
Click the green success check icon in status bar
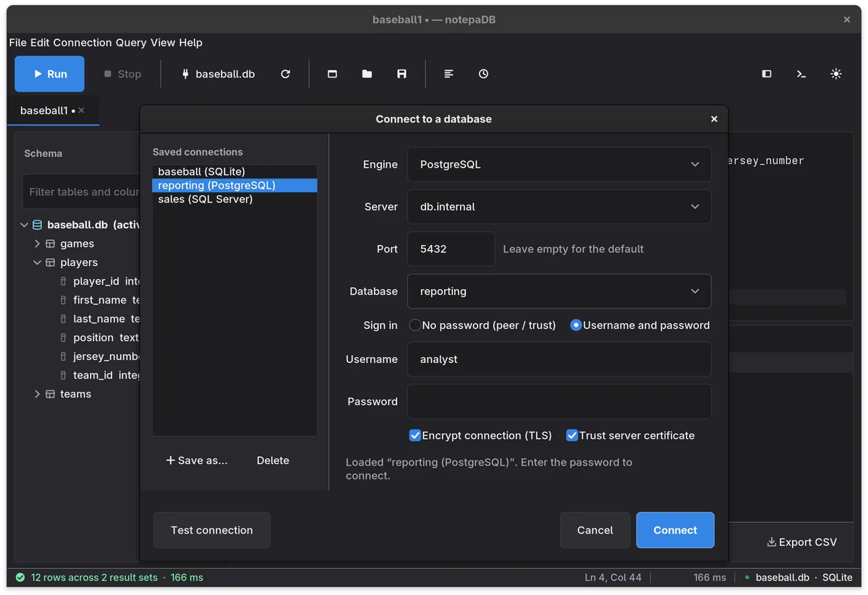[x=20, y=578]
